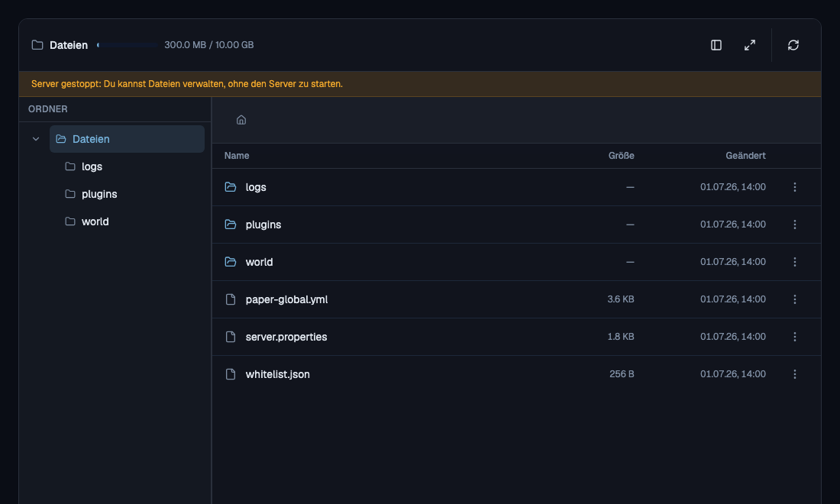Open logs folder in sidebar tree
840x504 pixels.
pyautogui.click(x=92, y=166)
